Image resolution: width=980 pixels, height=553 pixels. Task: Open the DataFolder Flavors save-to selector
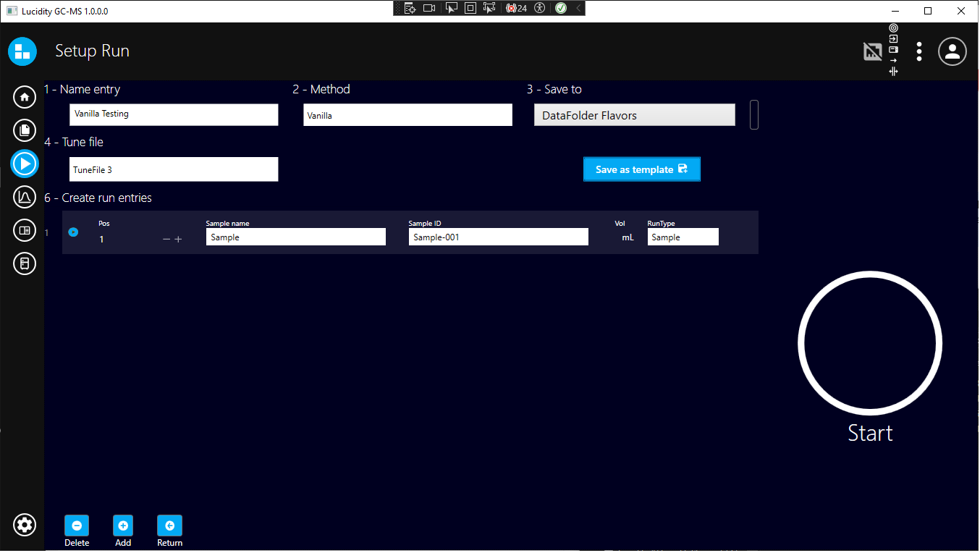coord(634,115)
